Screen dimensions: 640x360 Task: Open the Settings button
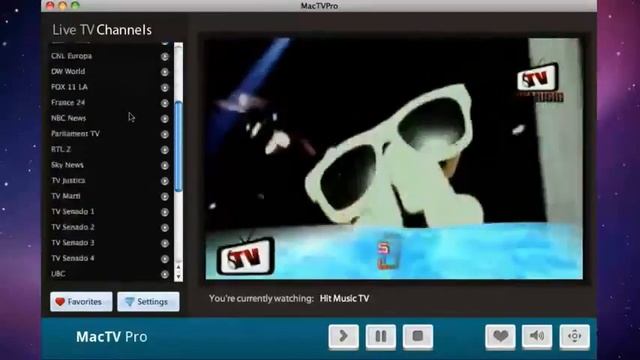148,302
